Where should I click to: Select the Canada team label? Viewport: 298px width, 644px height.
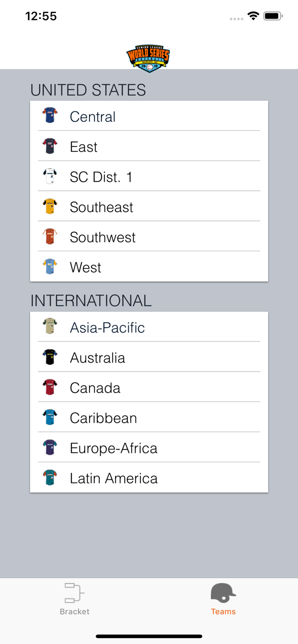95,388
